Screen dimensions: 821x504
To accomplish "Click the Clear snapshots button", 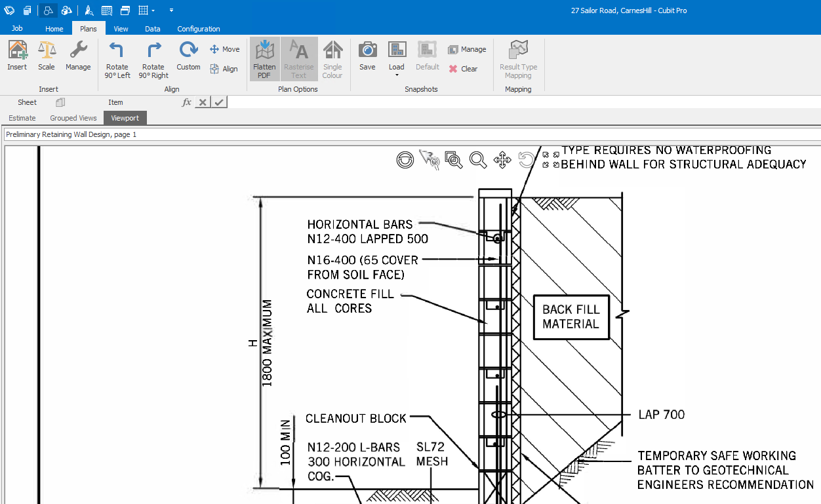I will [463, 69].
